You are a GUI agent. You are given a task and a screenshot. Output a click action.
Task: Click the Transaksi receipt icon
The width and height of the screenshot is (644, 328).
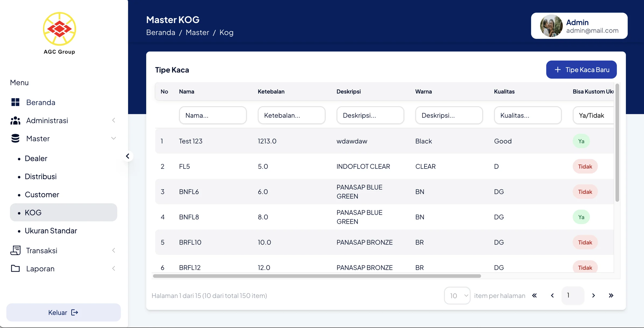[15, 250]
